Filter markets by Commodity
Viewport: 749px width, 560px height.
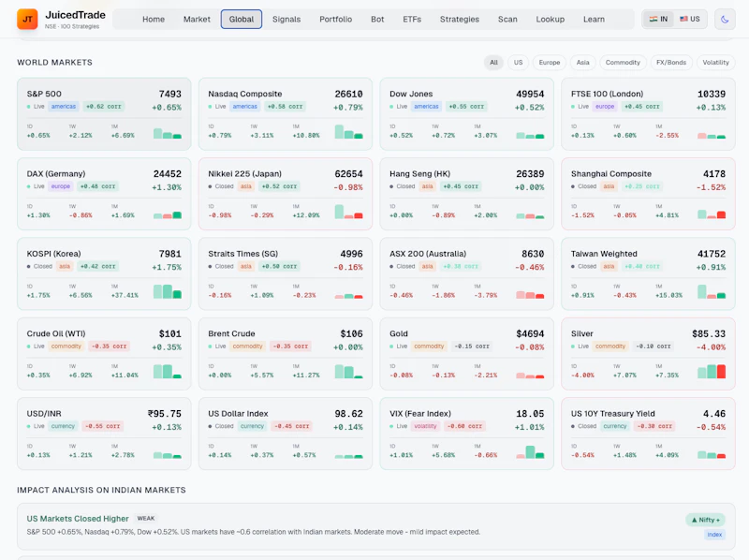click(623, 63)
